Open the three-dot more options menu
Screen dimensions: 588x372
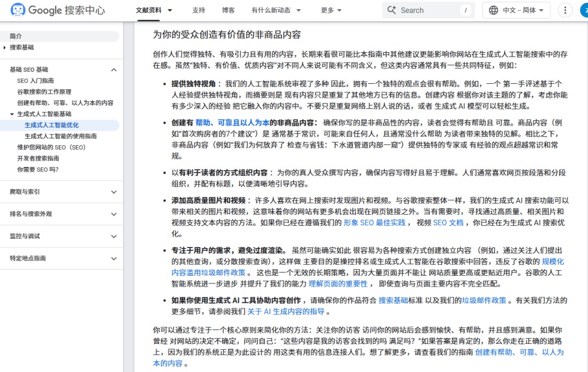(x=565, y=10)
